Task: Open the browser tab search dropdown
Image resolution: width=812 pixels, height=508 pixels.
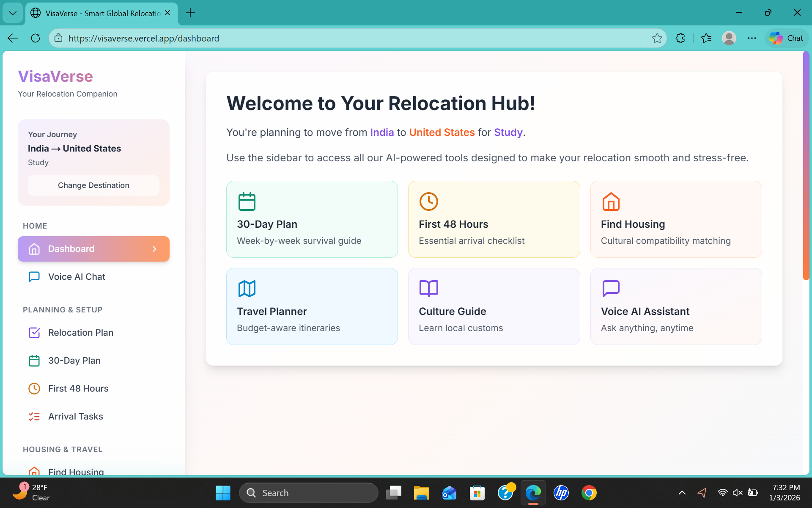Action: coord(13,13)
